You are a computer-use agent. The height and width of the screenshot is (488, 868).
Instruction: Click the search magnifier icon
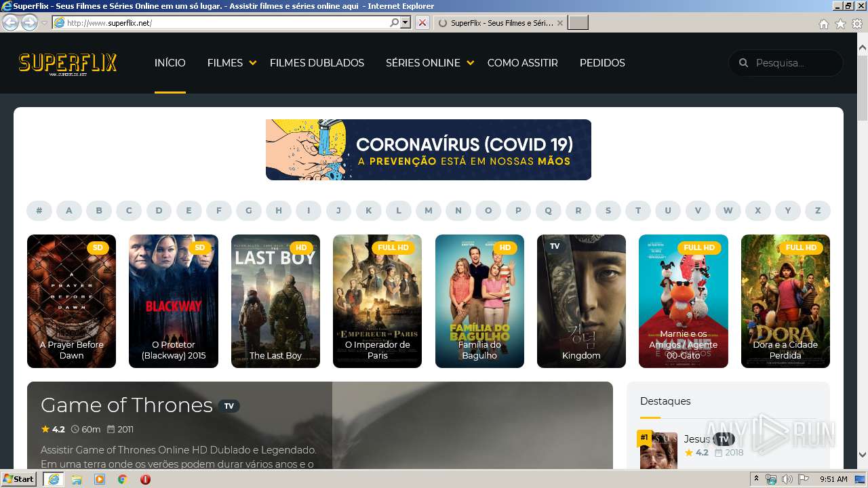[x=743, y=63]
